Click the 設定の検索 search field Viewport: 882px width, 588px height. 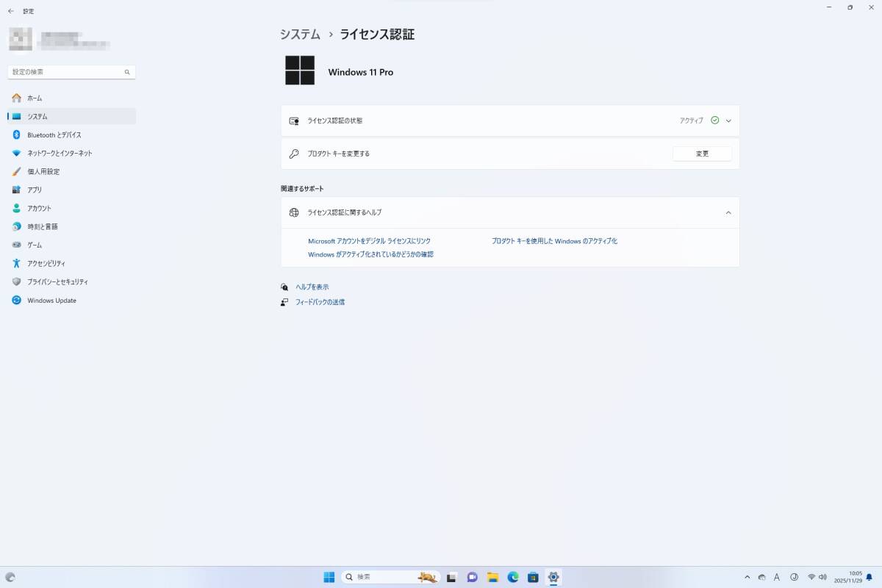point(66,72)
